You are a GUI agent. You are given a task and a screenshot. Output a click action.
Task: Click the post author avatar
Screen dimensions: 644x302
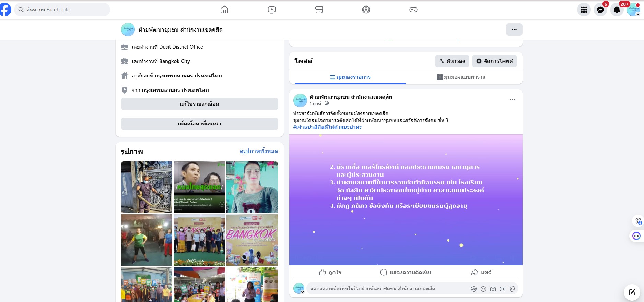click(x=300, y=100)
